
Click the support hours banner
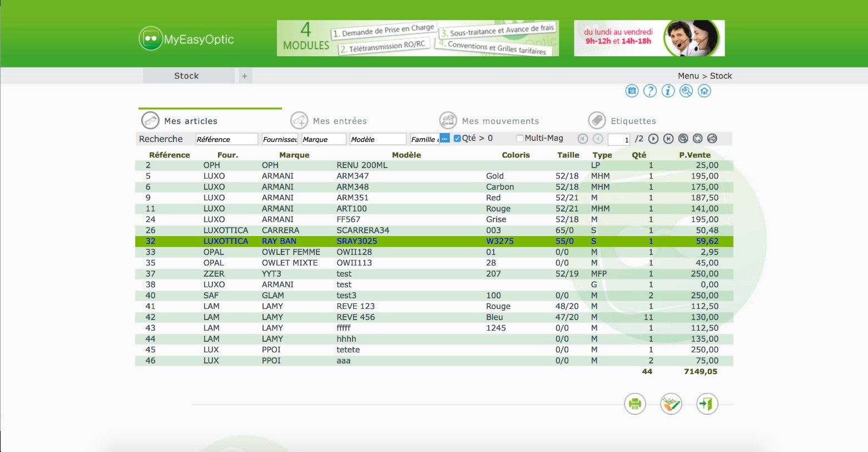click(649, 38)
